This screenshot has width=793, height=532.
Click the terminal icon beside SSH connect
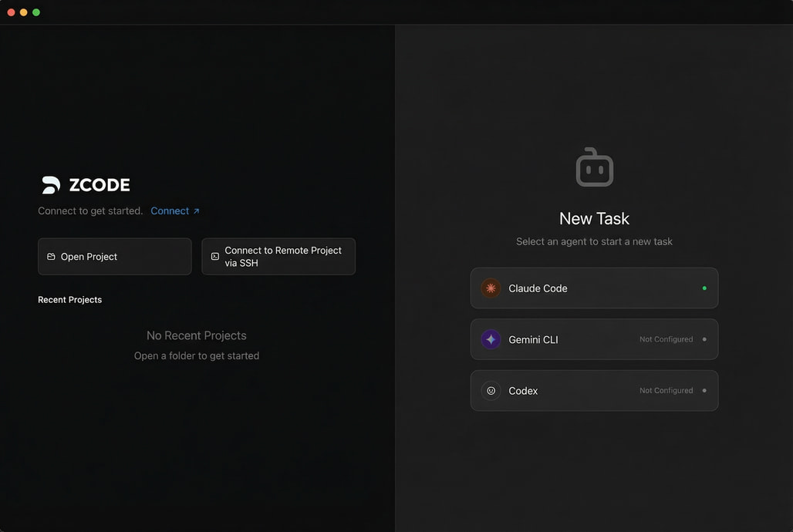pyautogui.click(x=215, y=257)
